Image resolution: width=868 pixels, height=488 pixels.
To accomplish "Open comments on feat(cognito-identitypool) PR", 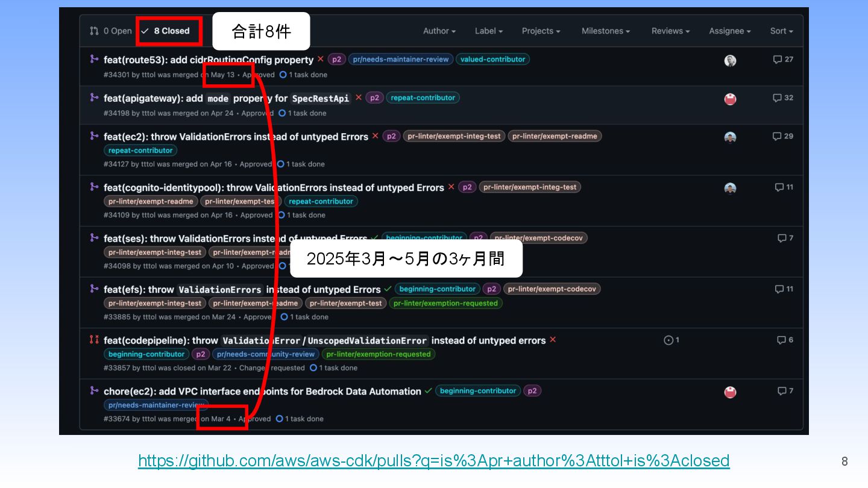I will tap(784, 187).
